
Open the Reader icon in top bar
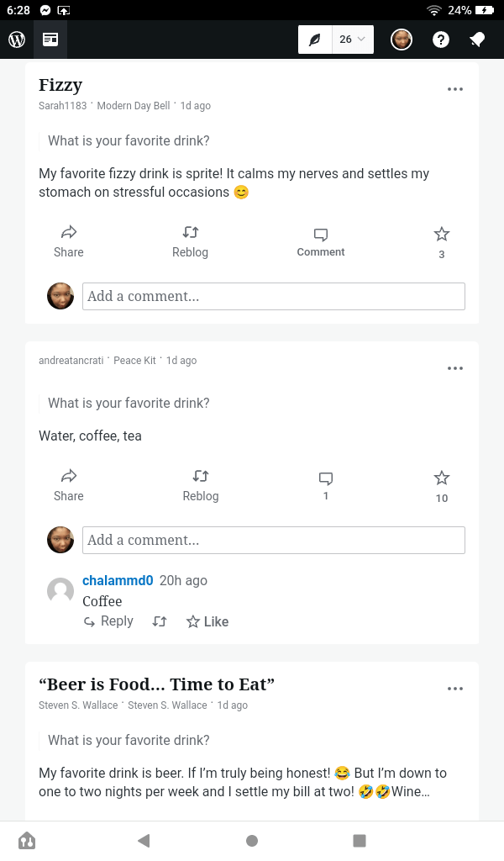tap(50, 40)
